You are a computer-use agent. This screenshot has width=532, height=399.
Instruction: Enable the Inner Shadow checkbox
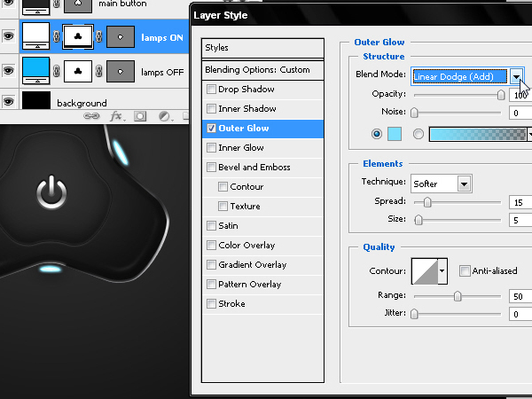coord(211,108)
